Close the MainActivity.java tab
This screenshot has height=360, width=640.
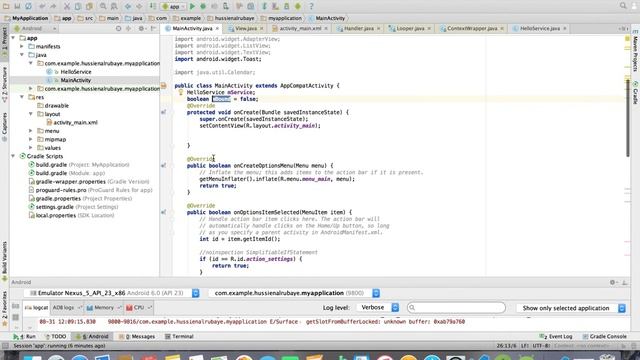pyautogui.click(x=217, y=29)
